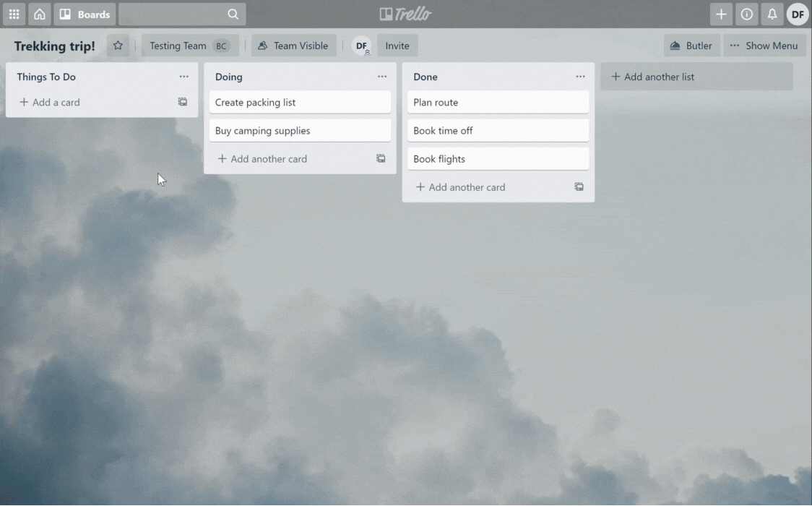
Task: Open the Show Menu sidebar
Action: pyautogui.click(x=765, y=45)
